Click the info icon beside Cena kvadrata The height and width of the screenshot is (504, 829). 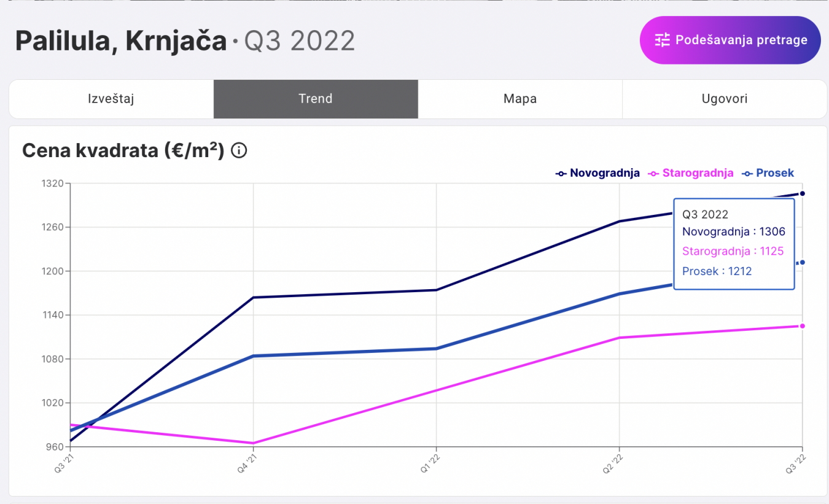point(239,150)
